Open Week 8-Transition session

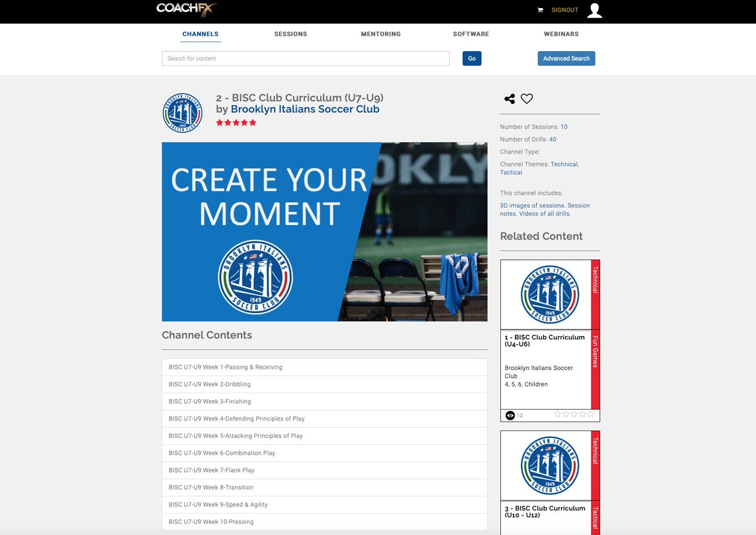click(x=324, y=487)
